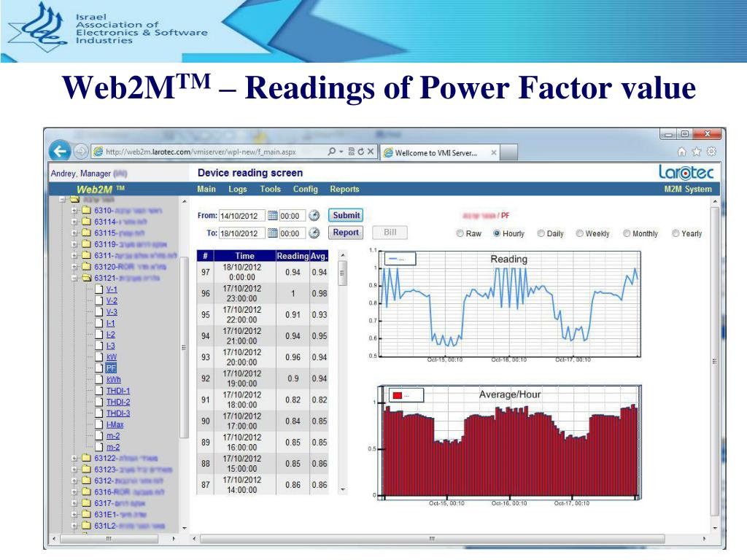Image resolution: width=747 pixels, height=560 pixels.
Task: Expand the 6316-ROR tree folder
Action: 74,492
